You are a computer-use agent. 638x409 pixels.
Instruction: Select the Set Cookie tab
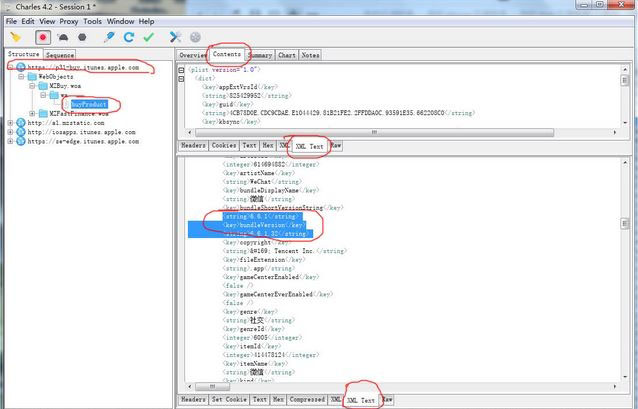[x=229, y=400]
